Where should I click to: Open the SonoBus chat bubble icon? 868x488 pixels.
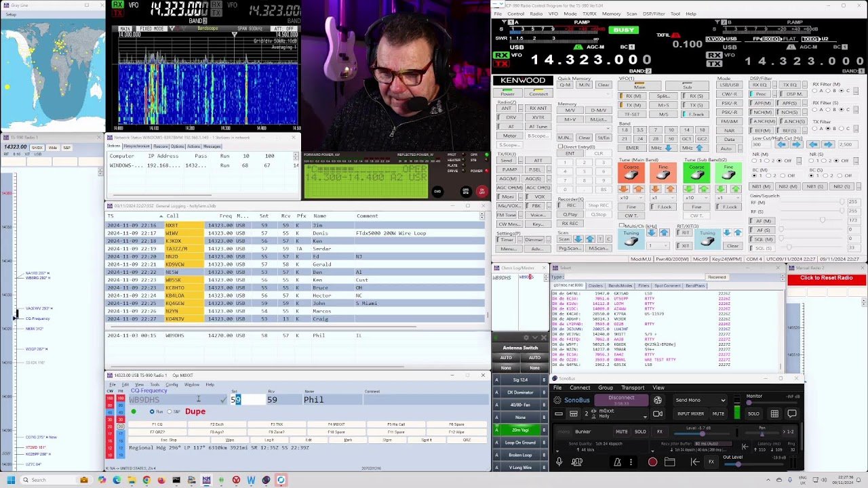[791, 413]
